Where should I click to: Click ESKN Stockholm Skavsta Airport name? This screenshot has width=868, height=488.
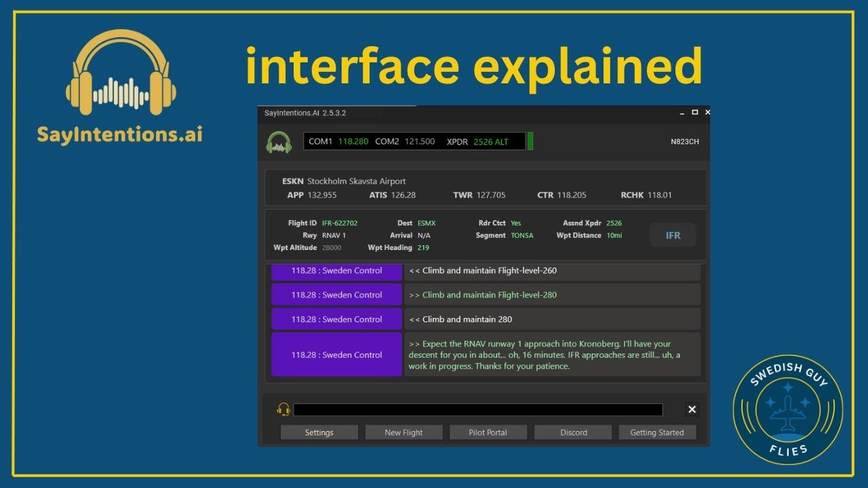coord(344,181)
